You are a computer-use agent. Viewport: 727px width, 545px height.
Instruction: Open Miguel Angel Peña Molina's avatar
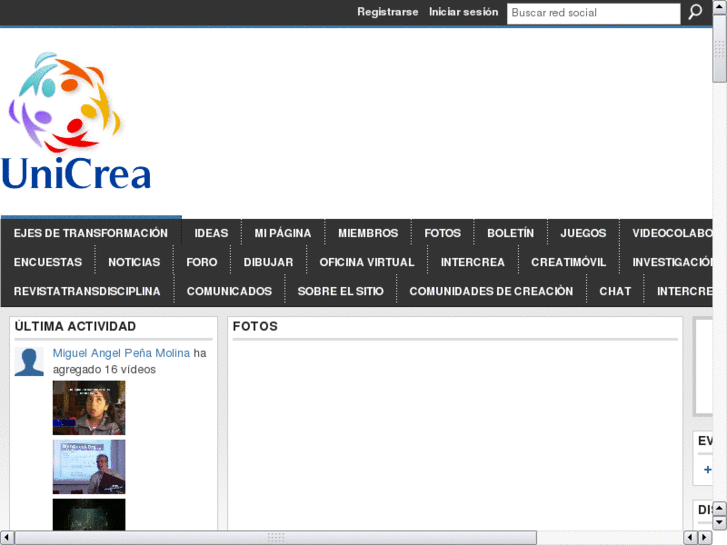point(29,361)
